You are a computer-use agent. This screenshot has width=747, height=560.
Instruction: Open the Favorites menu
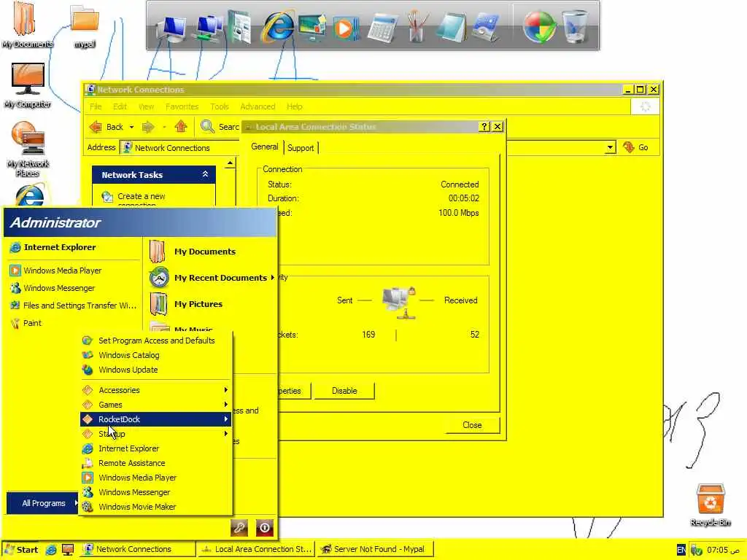[182, 106]
